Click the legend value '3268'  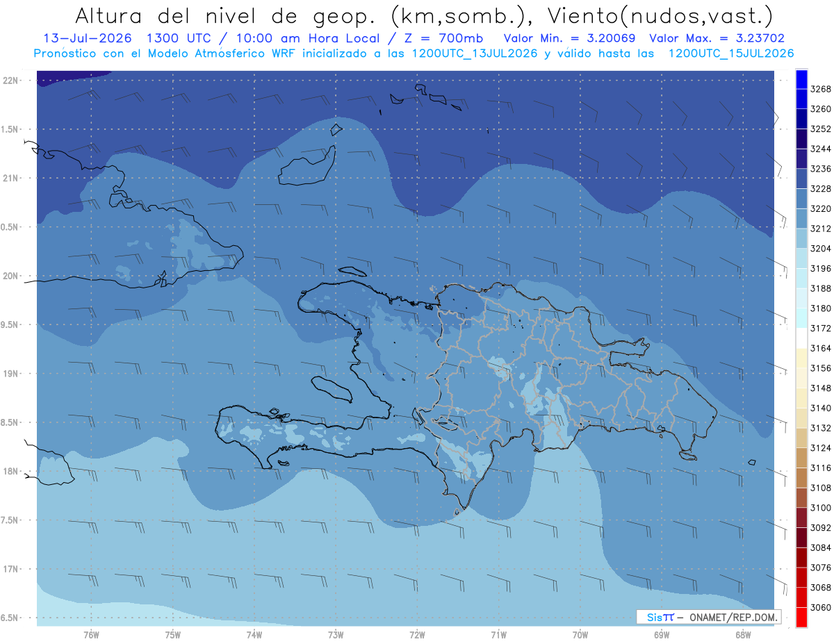click(821, 89)
